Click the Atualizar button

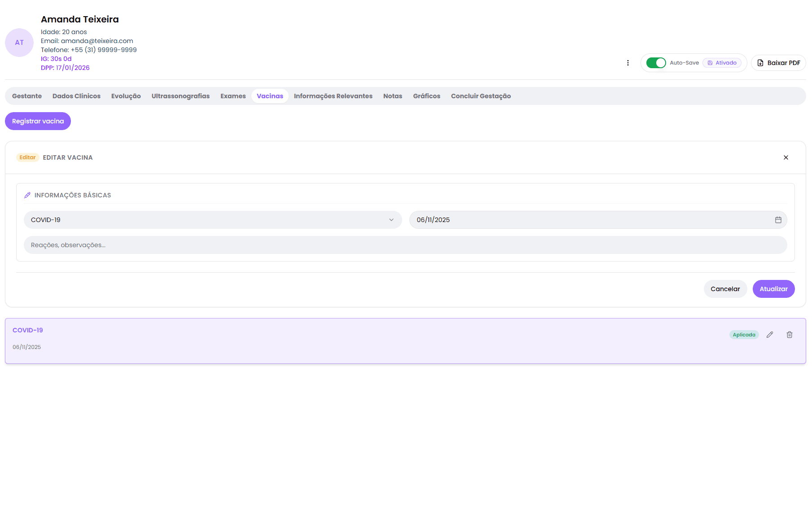pos(773,289)
